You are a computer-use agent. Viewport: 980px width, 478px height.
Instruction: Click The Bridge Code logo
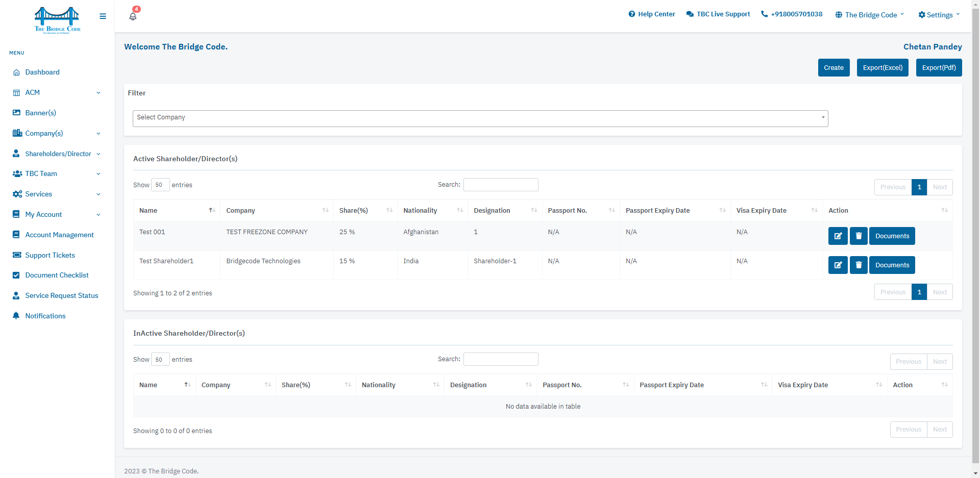point(57,20)
